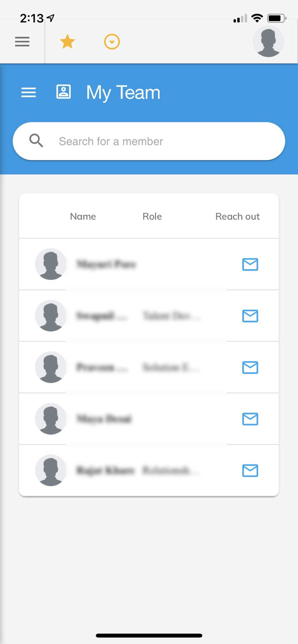The width and height of the screenshot is (298, 644).
Task: Select the Role column header
Action: coord(152,216)
